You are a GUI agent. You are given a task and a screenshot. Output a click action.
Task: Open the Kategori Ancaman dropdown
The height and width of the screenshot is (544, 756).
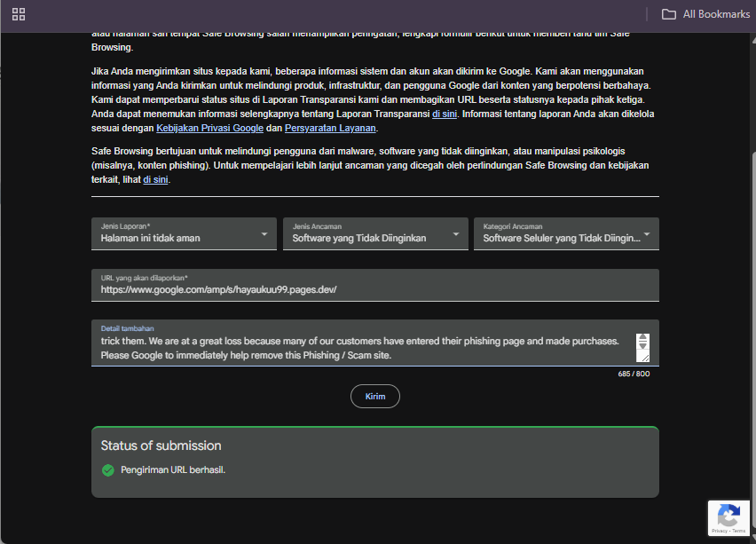[566, 234]
